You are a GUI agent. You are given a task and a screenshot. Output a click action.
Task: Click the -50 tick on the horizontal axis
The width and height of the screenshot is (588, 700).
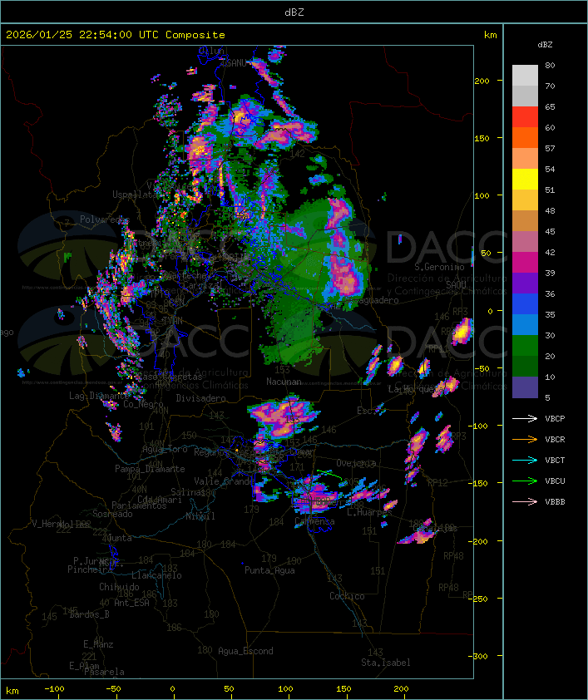(114, 689)
